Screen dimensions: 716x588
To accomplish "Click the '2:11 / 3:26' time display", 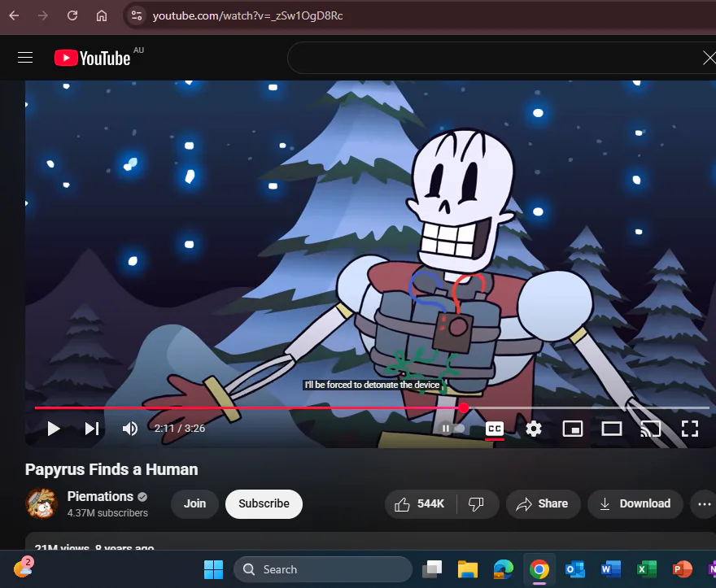I will point(180,429).
